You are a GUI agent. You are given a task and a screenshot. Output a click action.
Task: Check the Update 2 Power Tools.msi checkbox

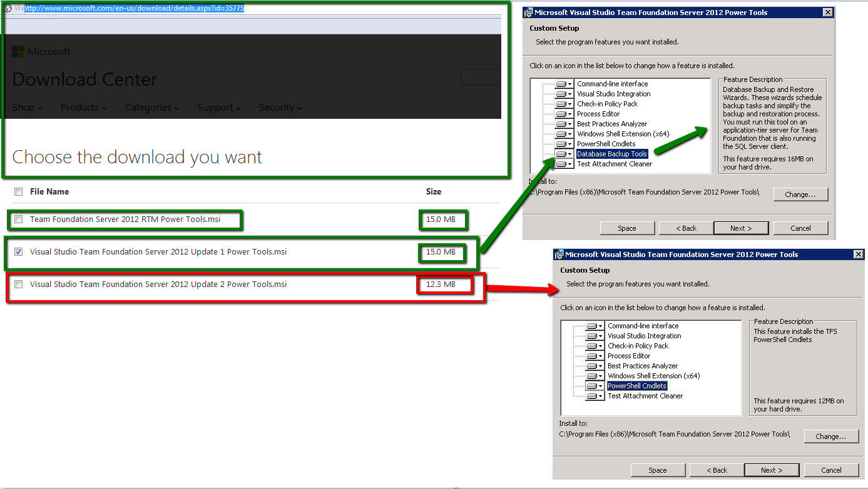pos(19,285)
